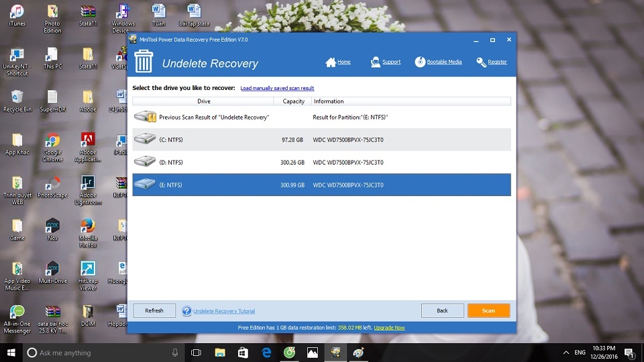This screenshot has width=644, height=362.
Task: Open This PC desktop icon
Action: 52,58
